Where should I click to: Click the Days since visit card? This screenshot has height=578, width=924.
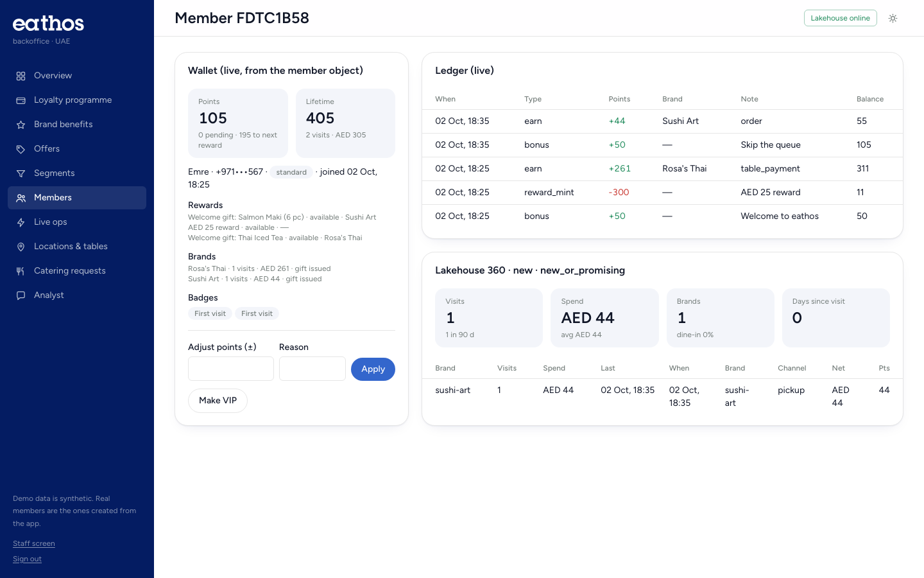coord(836,318)
